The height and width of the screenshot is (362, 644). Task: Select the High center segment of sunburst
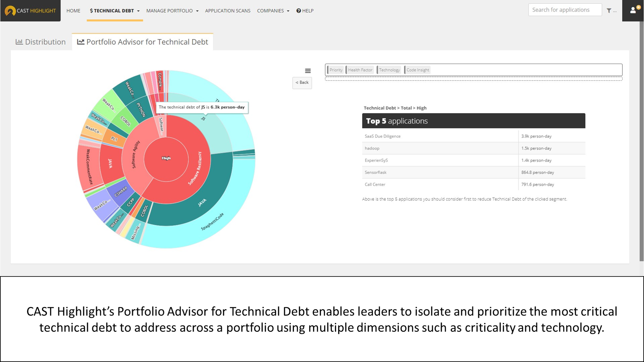166,158
